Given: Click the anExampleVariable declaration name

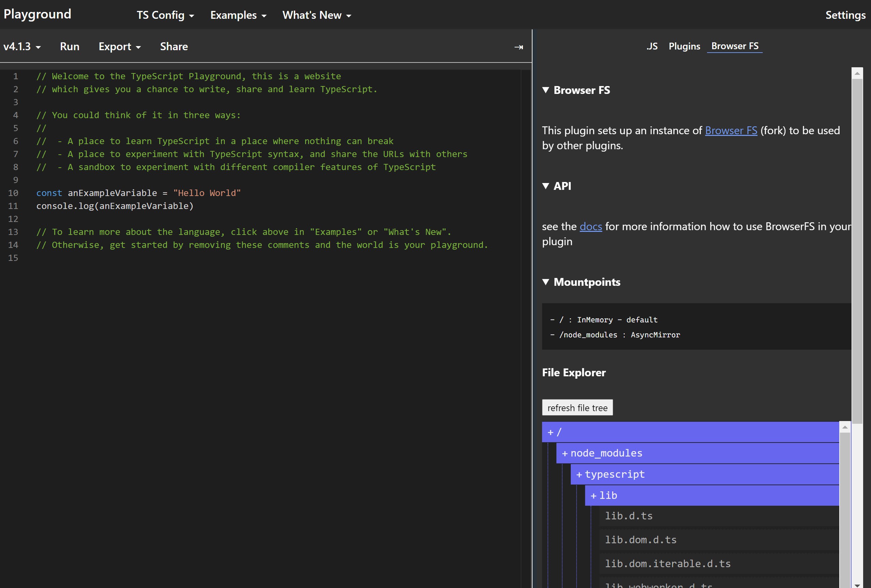Looking at the screenshot, I should click(112, 193).
